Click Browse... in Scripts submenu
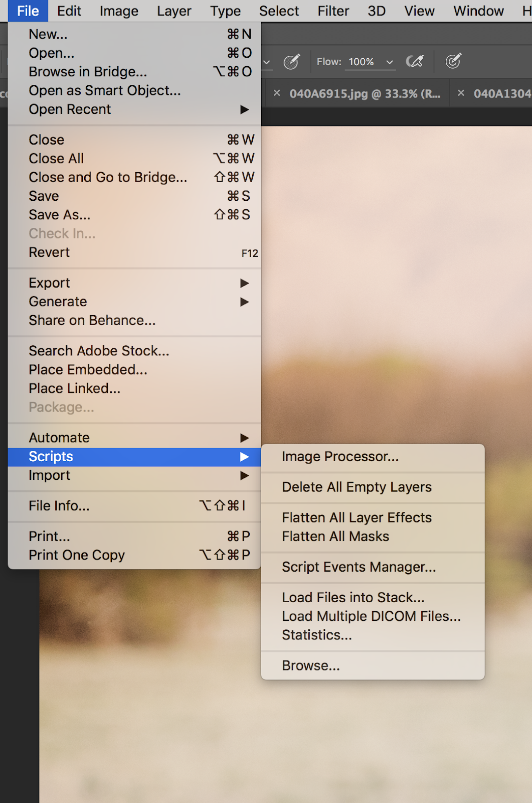 click(x=373, y=665)
